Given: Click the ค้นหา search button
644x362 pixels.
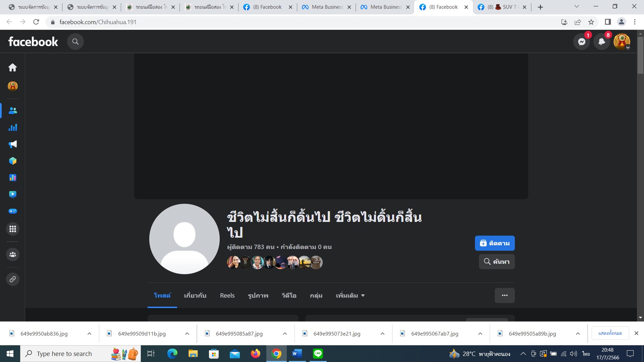Looking at the screenshot, I should coord(497,262).
